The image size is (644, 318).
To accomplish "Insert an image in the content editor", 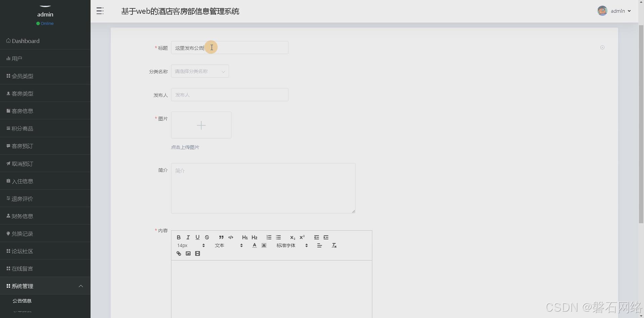I will point(188,253).
